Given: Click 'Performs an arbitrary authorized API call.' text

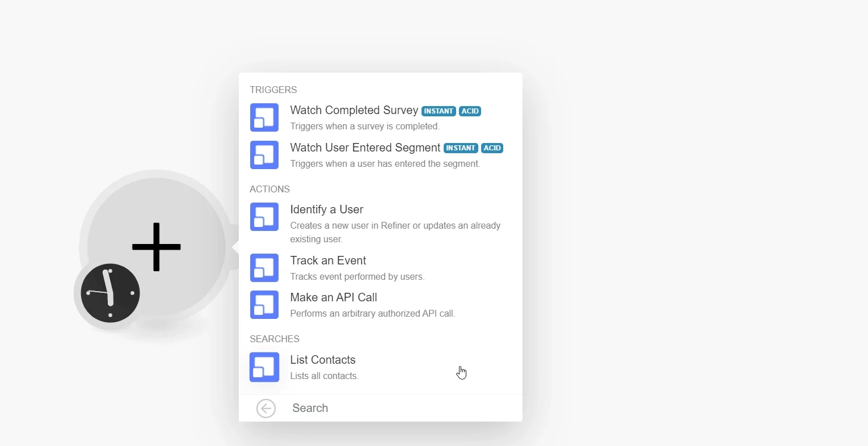Looking at the screenshot, I should 373,314.
